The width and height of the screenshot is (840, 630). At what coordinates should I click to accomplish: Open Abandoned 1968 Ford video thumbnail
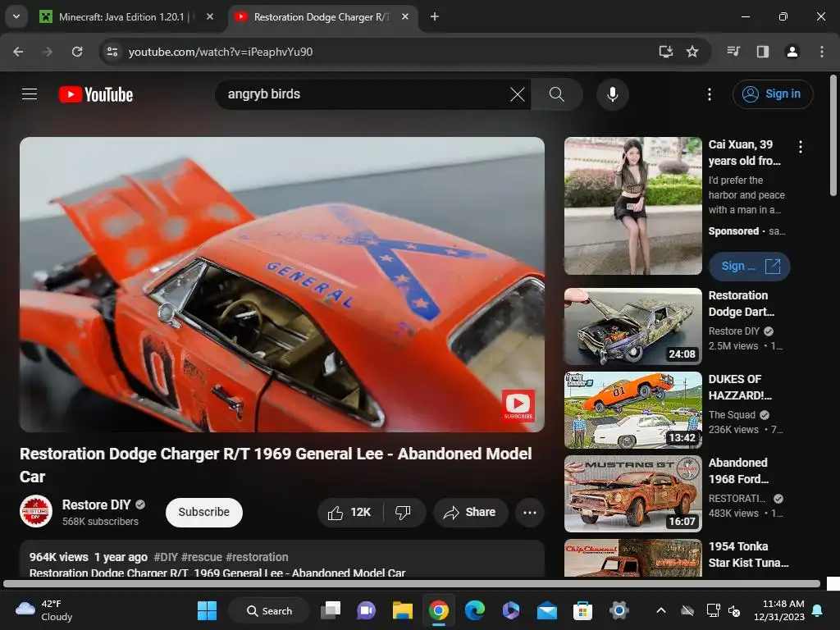coord(633,493)
